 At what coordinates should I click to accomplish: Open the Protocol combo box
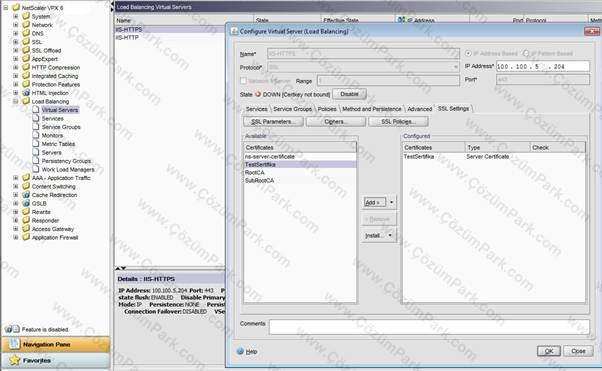click(x=363, y=67)
